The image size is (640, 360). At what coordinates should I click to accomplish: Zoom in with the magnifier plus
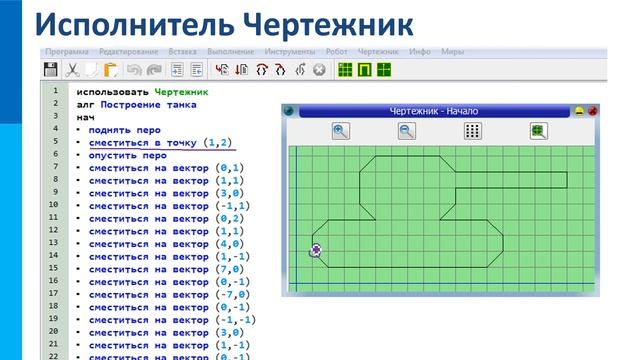[340, 131]
